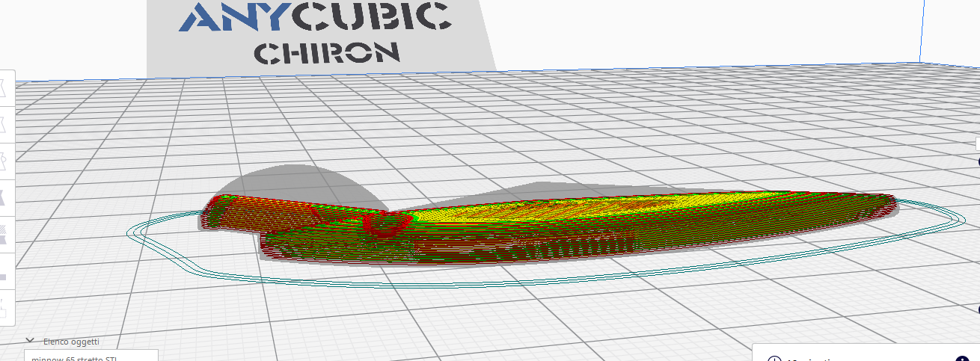Click the upper layer slider handle
Screen dimensions: 980x361
pos(978,161)
